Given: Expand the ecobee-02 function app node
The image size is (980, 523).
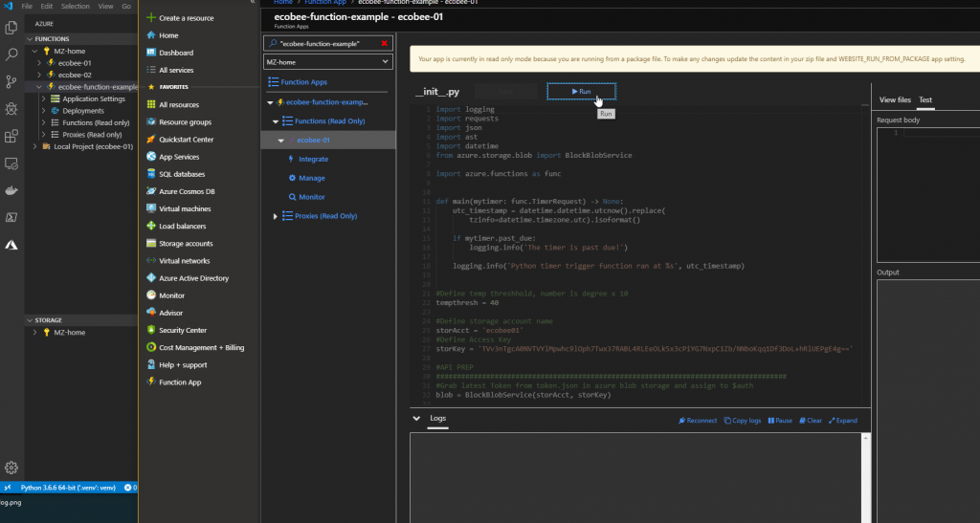Looking at the screenshot, I should 38,75.
